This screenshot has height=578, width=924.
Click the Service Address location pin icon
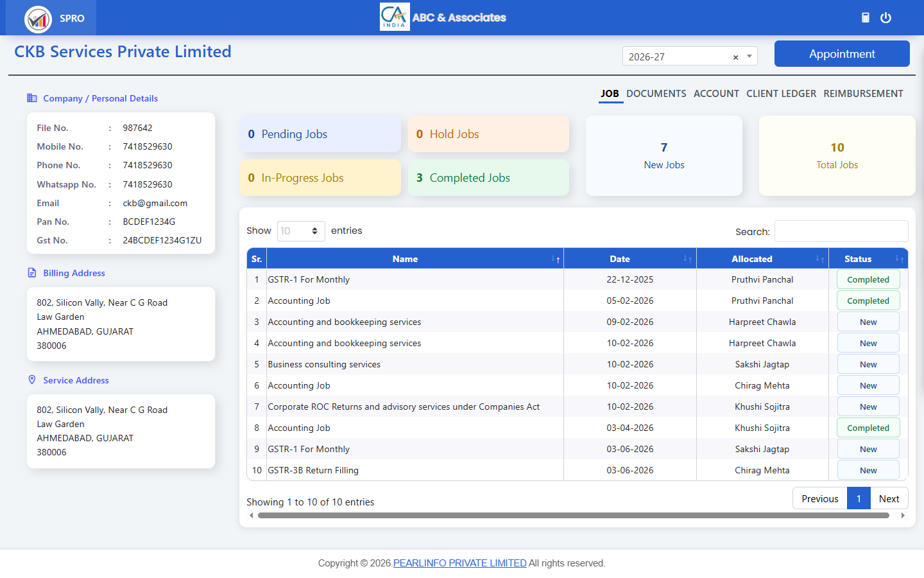(32, 380)
